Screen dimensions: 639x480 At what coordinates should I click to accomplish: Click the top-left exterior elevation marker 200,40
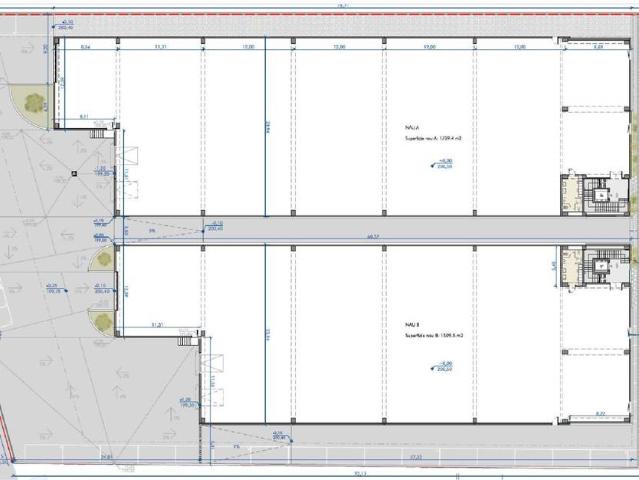coord(68,24)
